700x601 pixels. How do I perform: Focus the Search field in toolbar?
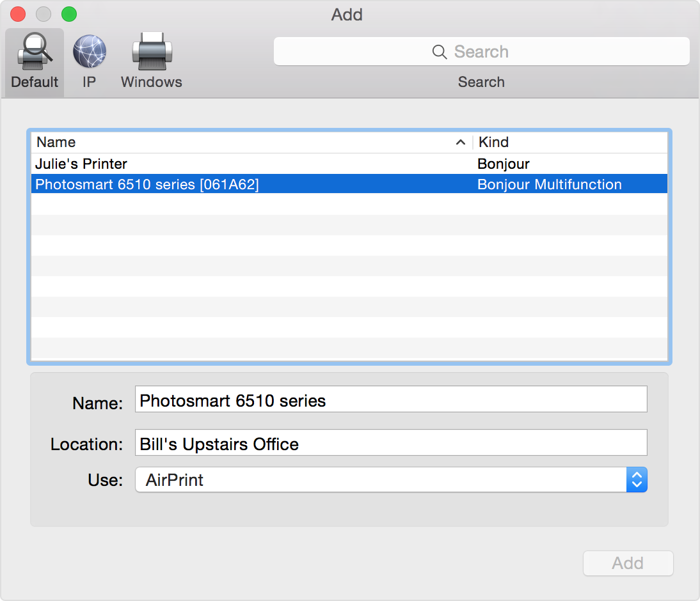pos(481,52)
